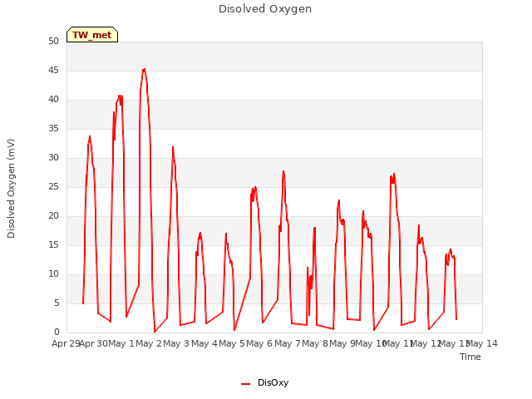The height and width of the screenshot is (399, 532).
Task: Click the y-axis value 40
Action: [53, 100]
